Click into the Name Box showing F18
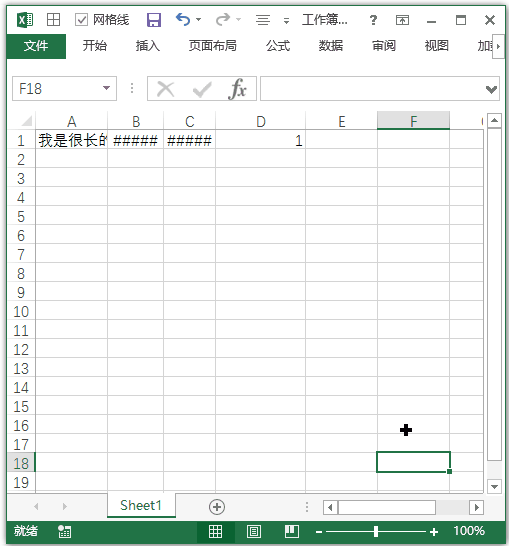 pyautogui.click(x=57, y=89)
